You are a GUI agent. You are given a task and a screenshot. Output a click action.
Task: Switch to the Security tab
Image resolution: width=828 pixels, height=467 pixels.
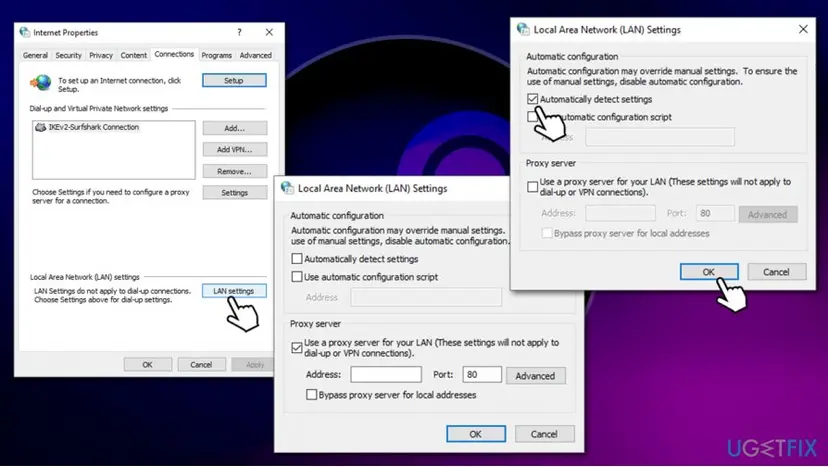click(68, 55)
